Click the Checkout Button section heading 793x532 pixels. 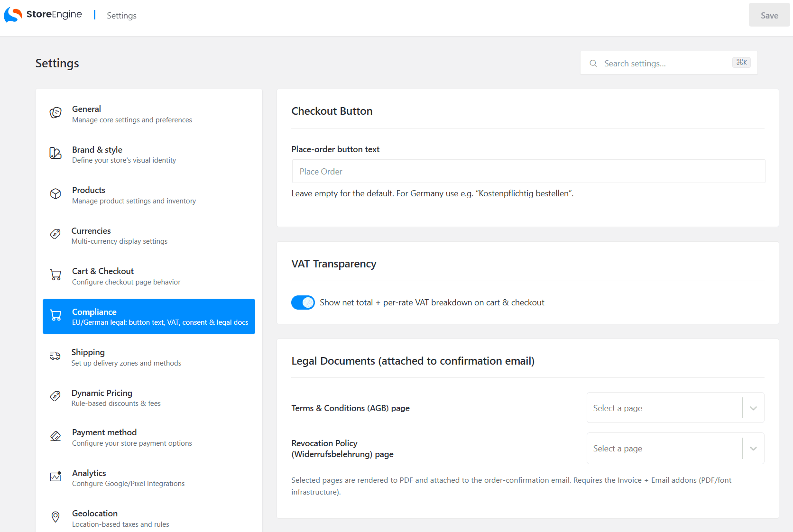pyautogui.click(x=332, y=111)
